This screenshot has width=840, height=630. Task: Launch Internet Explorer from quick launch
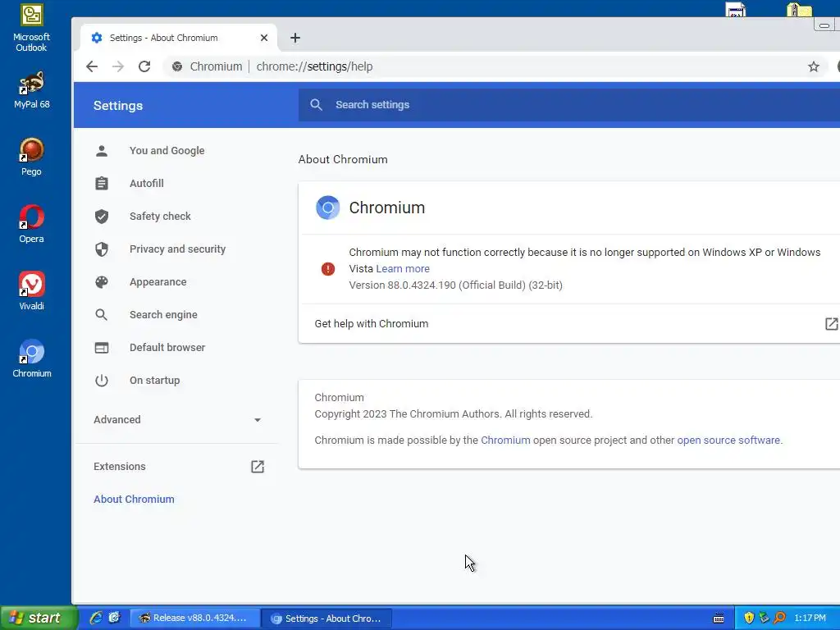click(x=96, y=618)
